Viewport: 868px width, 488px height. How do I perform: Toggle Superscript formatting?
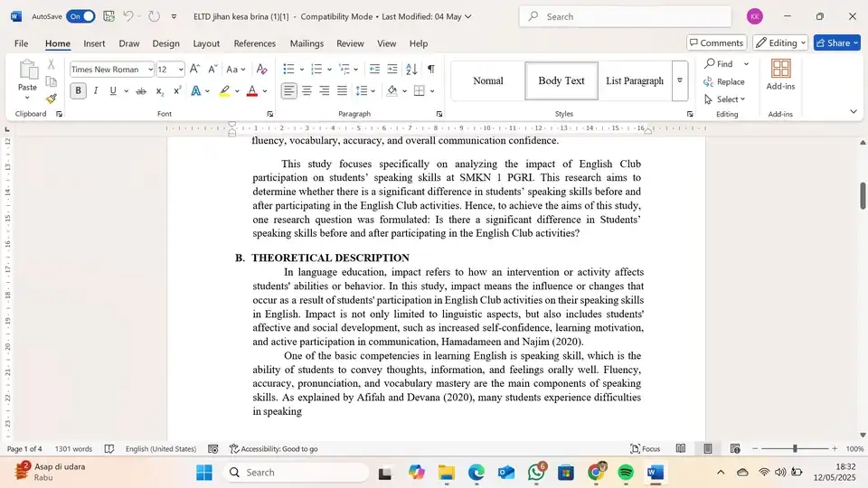click(x=177, y=90)
